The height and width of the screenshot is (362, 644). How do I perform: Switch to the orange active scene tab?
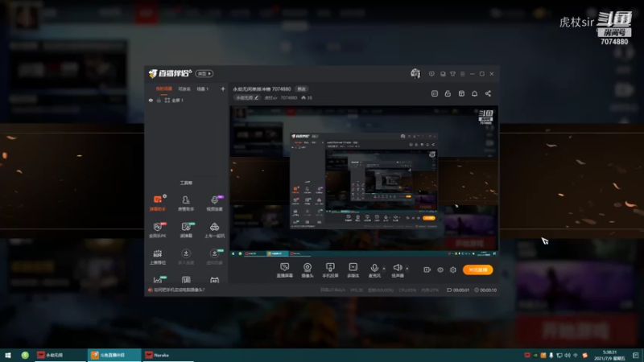pos(164,89)
